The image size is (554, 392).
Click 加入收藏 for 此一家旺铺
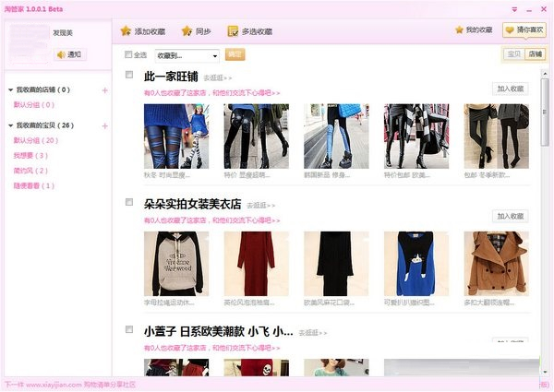pyautogui.click(x=510, y=89)
